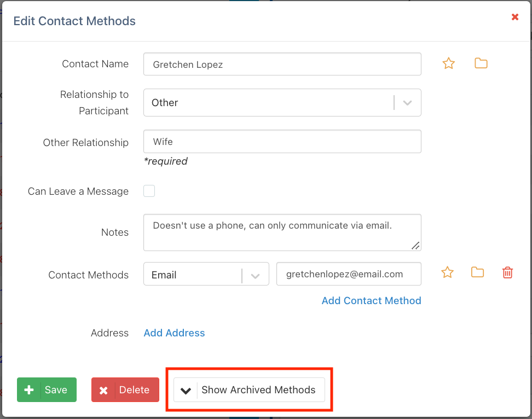Star the contact name Gretchen Lopez
Image resolution: width=532 pixels, height=419 pixels.
449,63
